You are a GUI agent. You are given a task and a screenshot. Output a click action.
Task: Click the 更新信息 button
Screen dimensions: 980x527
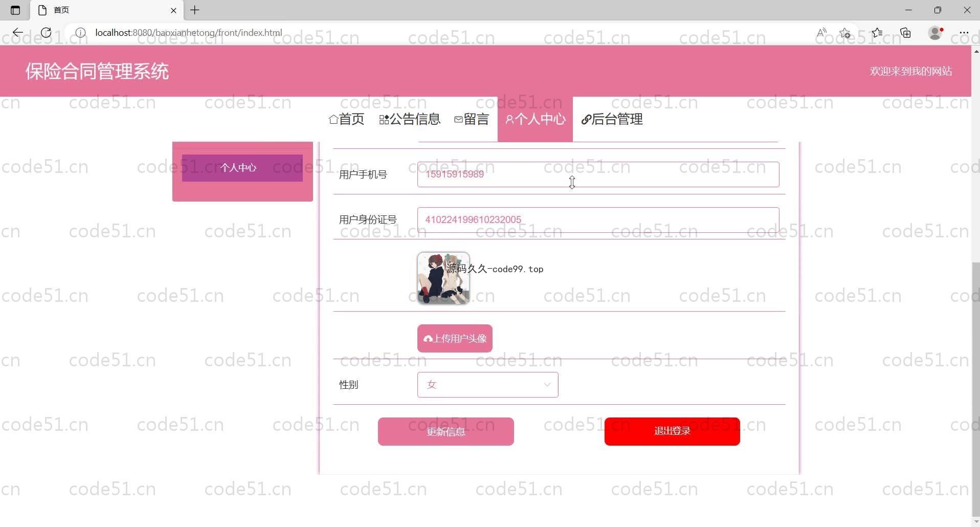point(446,432)
